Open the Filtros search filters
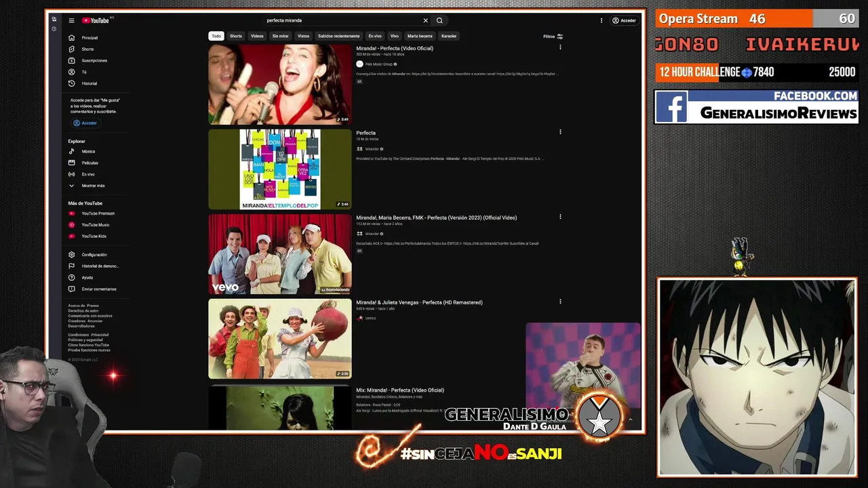 click(553, 37)
